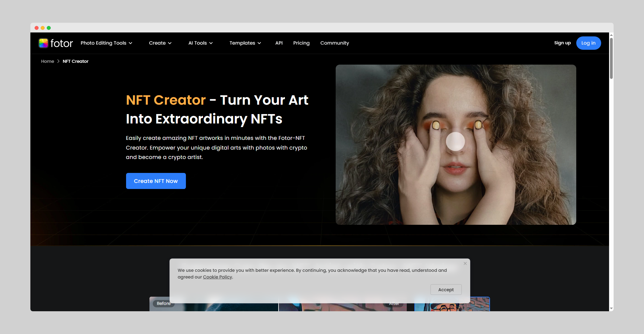The height and width of the screenshot is (334, 644).
Task: Click the scrollbar up arrow
Action: coord(611,35)
